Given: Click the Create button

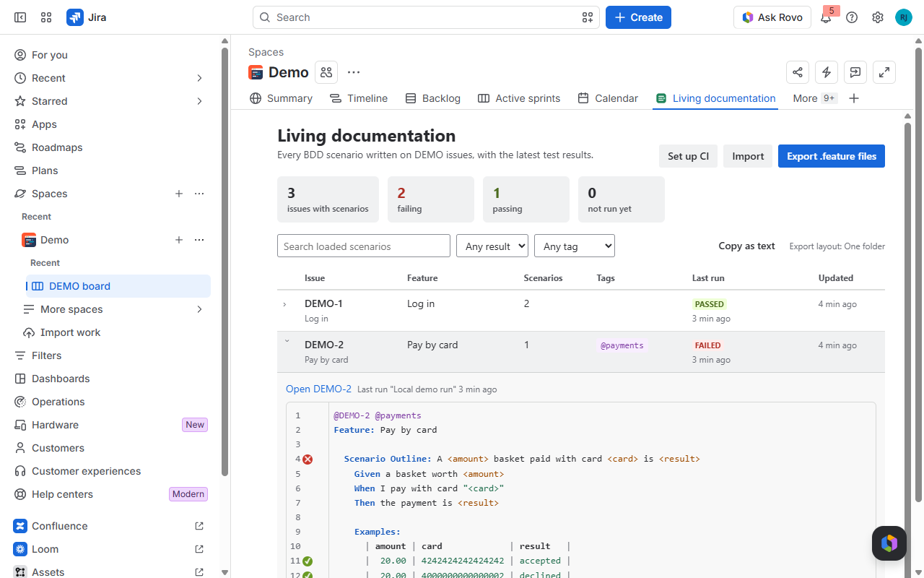Looking at the screenshot, I should click(x=638, y=17).
